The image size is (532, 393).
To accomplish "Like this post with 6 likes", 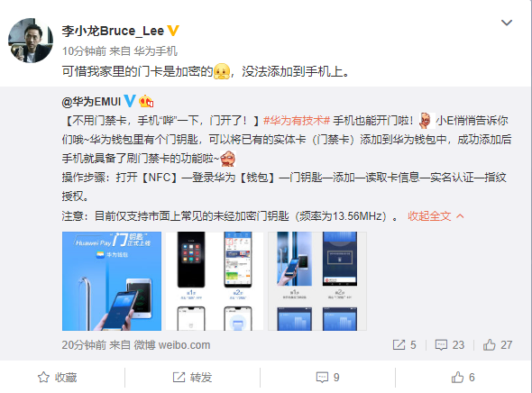I will pyautogui.click(x=463, y=377).
